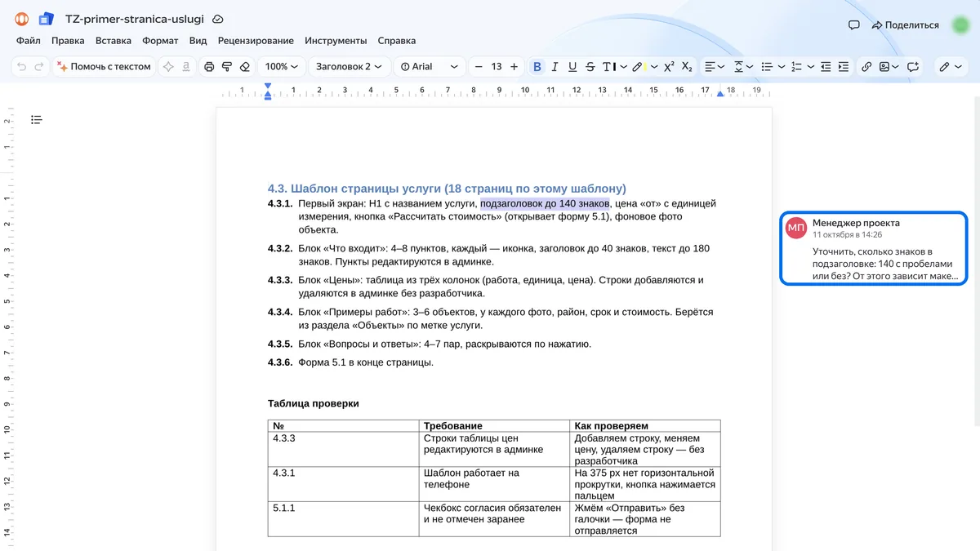
Task: Increase font size with the plus button
Action: (514, 67)
